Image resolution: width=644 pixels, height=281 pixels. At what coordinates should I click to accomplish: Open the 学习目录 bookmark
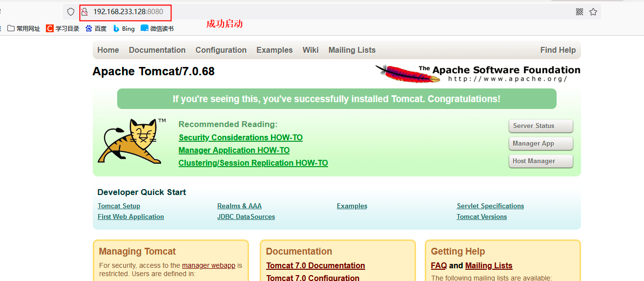pos(62,29)
